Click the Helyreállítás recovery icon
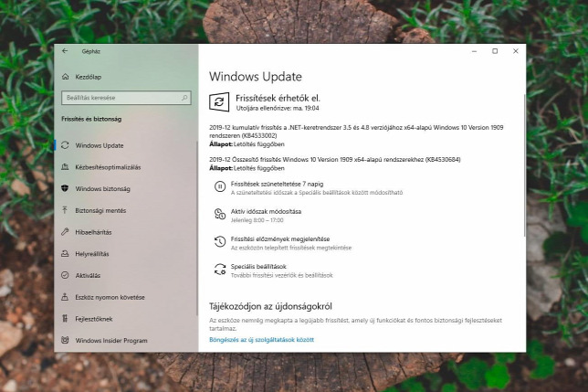The height and width of the screenshot is (392, 588). click(x=65, y=254)
